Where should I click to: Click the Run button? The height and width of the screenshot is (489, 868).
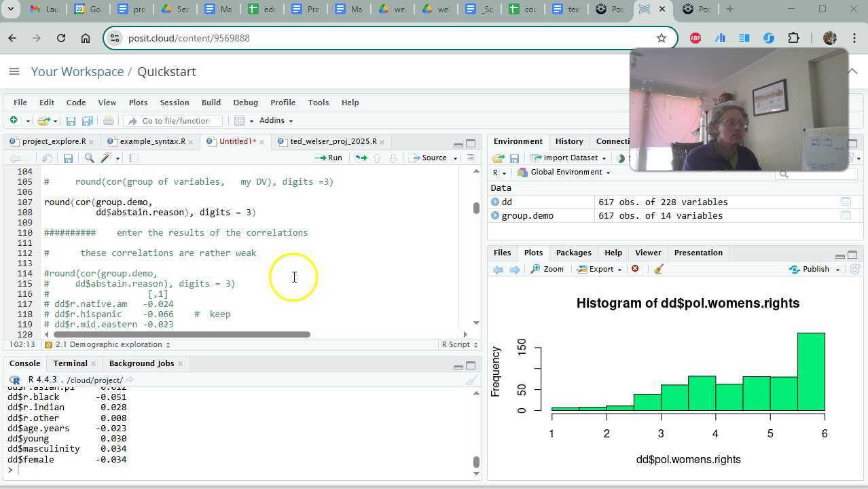click(x=329, y=158)
